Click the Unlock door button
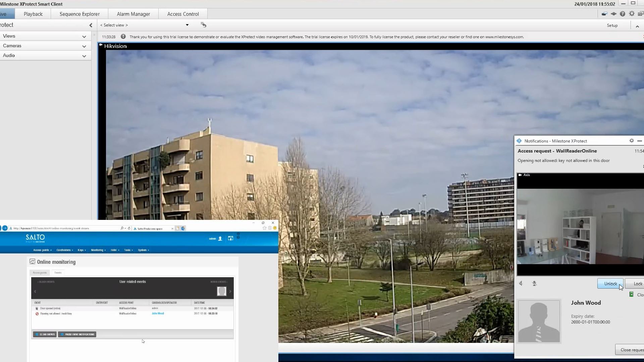The image size is (644, 362). [x=610, y=284]
